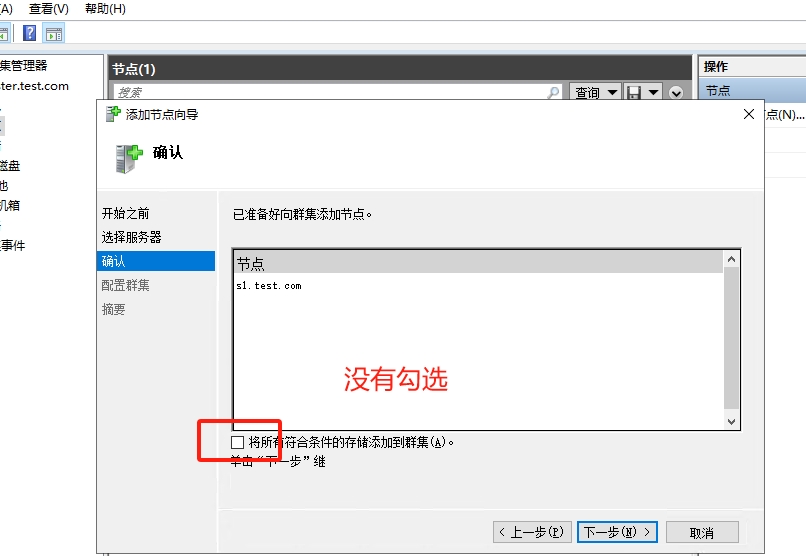The image size is (806, 556).
Task: Click 下一步(N) button
Action: [617, 532]
